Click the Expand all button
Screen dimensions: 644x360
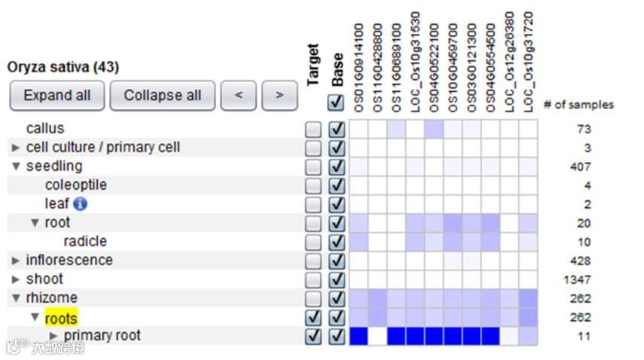point(57,95)
